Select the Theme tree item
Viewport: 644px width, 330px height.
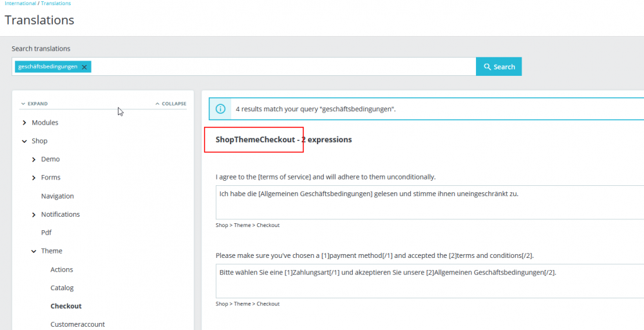coord(52,251)
